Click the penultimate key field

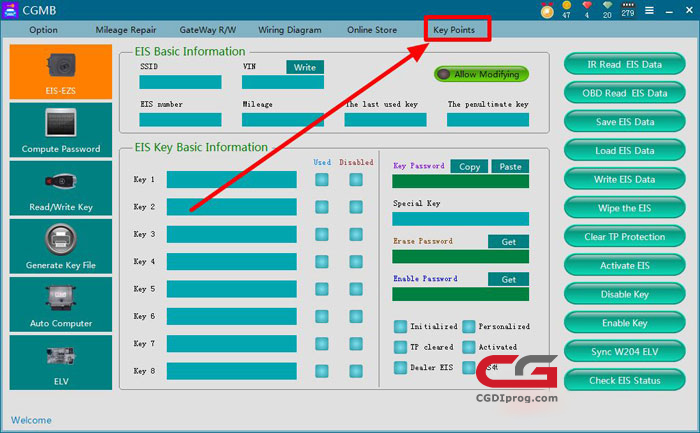click(488, 120)
